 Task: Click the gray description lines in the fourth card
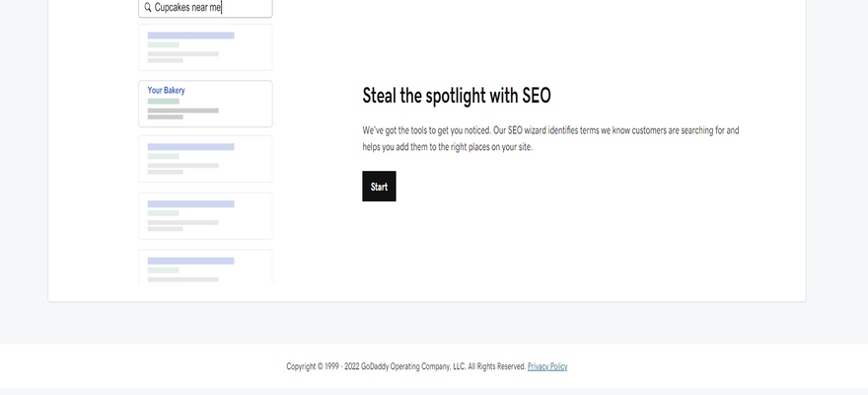pyautogui.click(x=182, y=225)
